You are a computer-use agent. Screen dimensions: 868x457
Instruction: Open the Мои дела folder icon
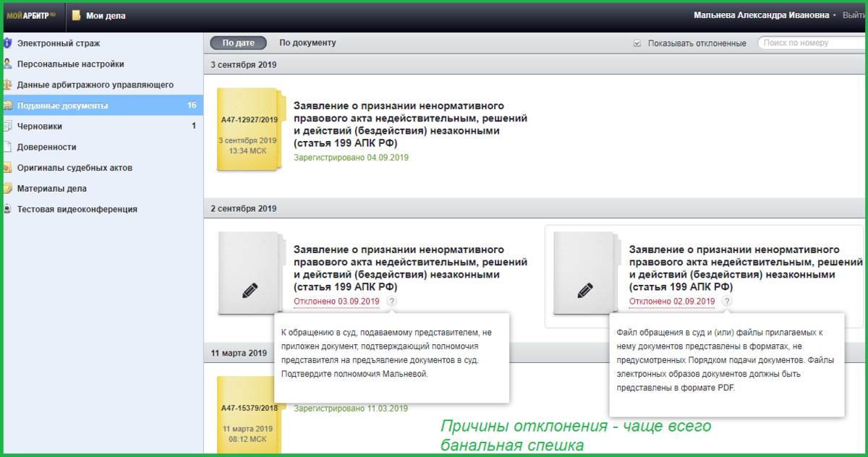click(77, 15)
